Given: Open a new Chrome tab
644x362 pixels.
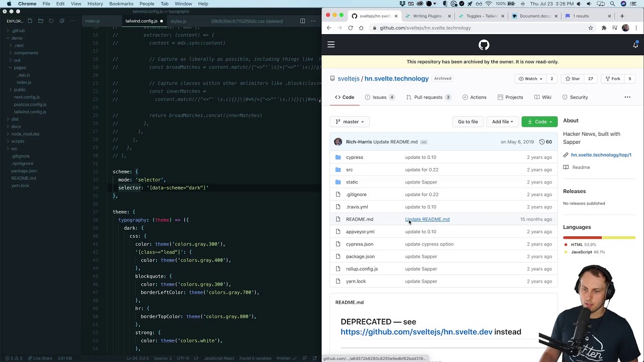Looking at the screenshot, I should [622, 16].
